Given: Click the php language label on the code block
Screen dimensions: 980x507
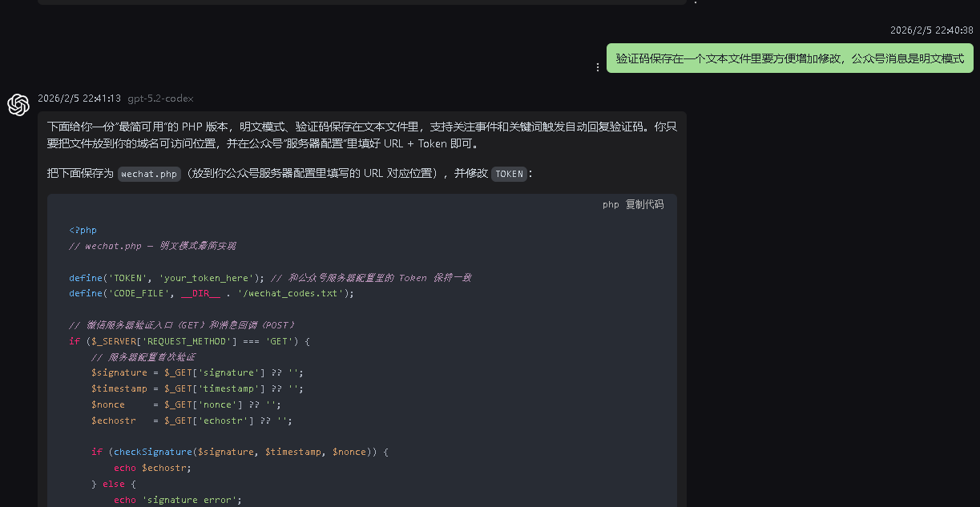Looking at the screenshot, I should tap(611, 204).
